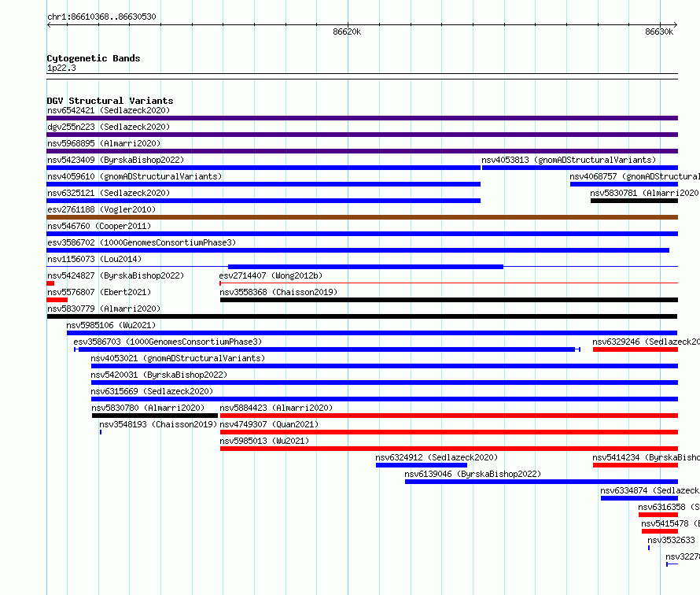Screen dimensions: 700x595
Task: Click esv2714407 (Wong2012b) label
Action: click(271, 275)
